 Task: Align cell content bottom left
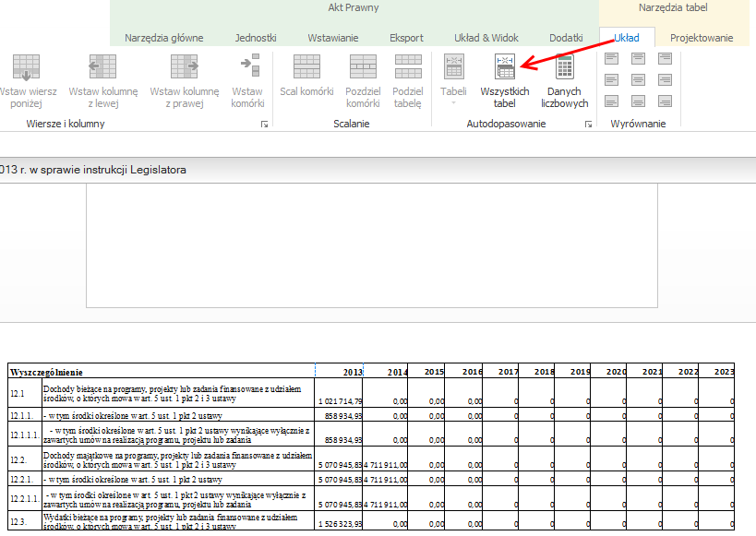pyautogui.click(x=611, y=101)
